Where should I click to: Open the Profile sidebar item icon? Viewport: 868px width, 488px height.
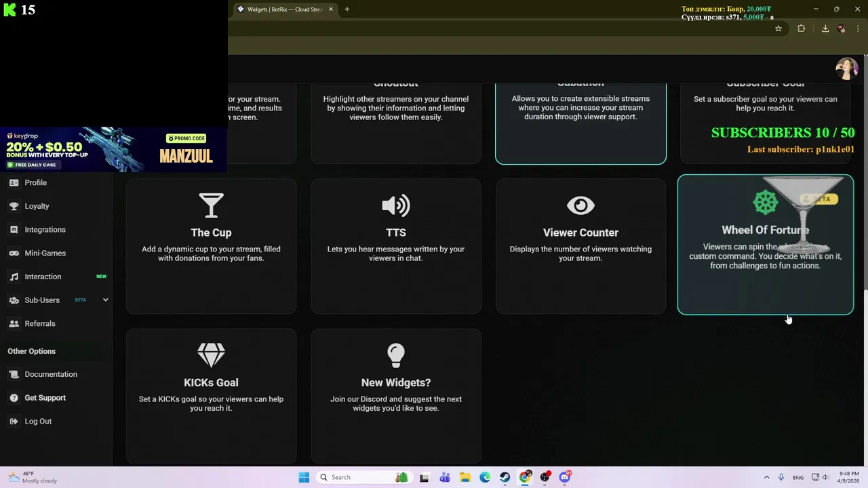pos(14,182)
